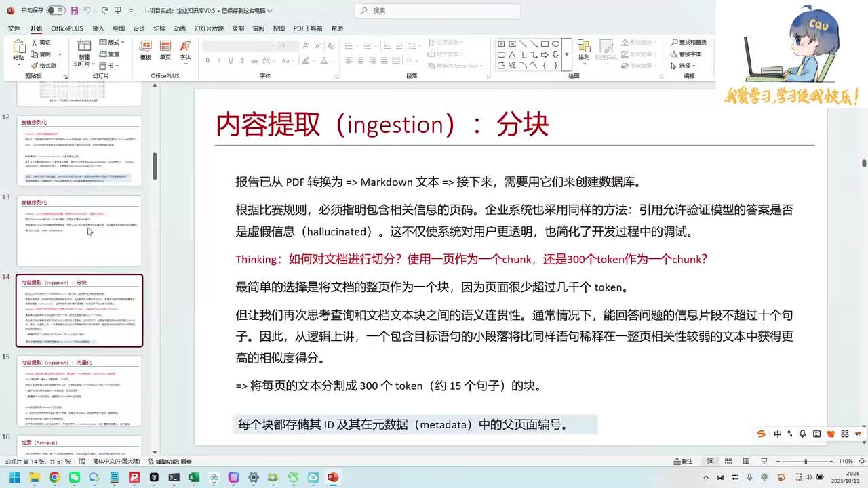
Task: Select the Text Box shape in gallery
Action: 501,43
